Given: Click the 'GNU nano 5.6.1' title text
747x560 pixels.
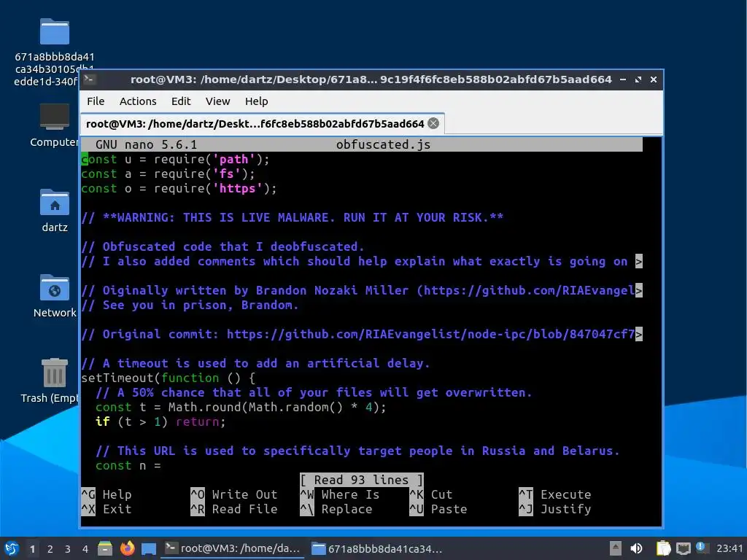Looking at the screenshot, I should (x=146, y=145).
